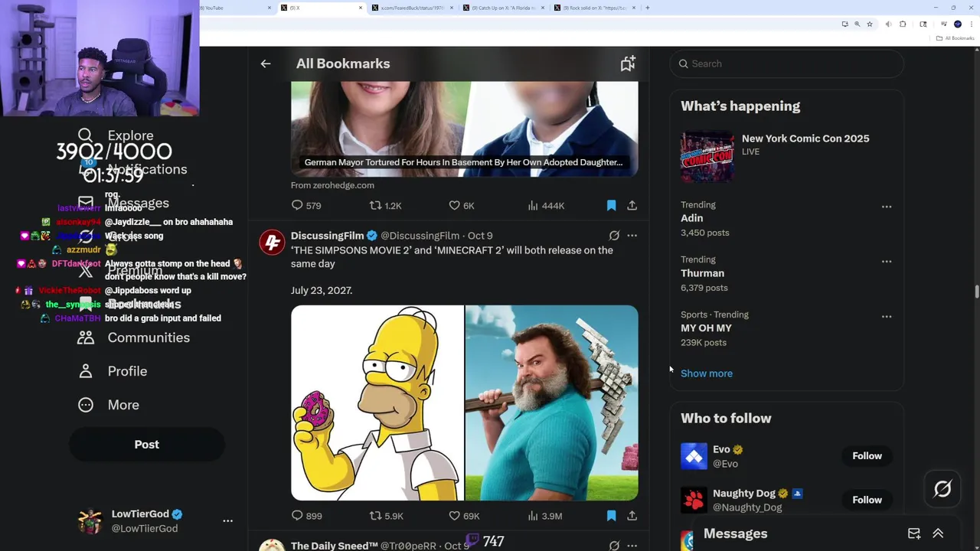Click the Post button
This screenshot has width=980, height=551.
click(147, 445)
